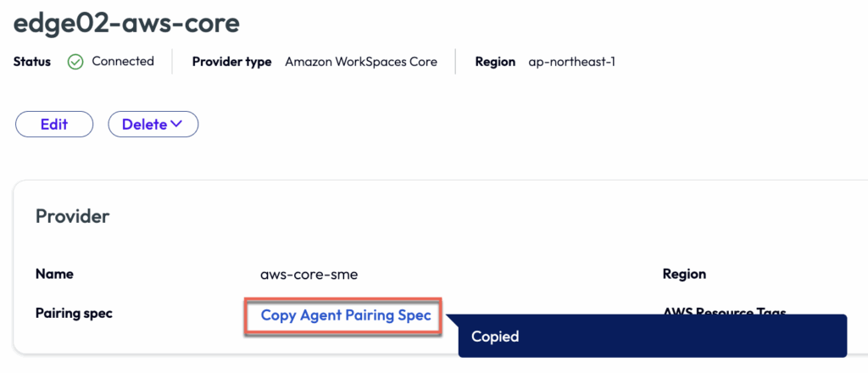Screen dimensions: 868x373
Task: Click the Name field label
Action: (x=54, y=274)
